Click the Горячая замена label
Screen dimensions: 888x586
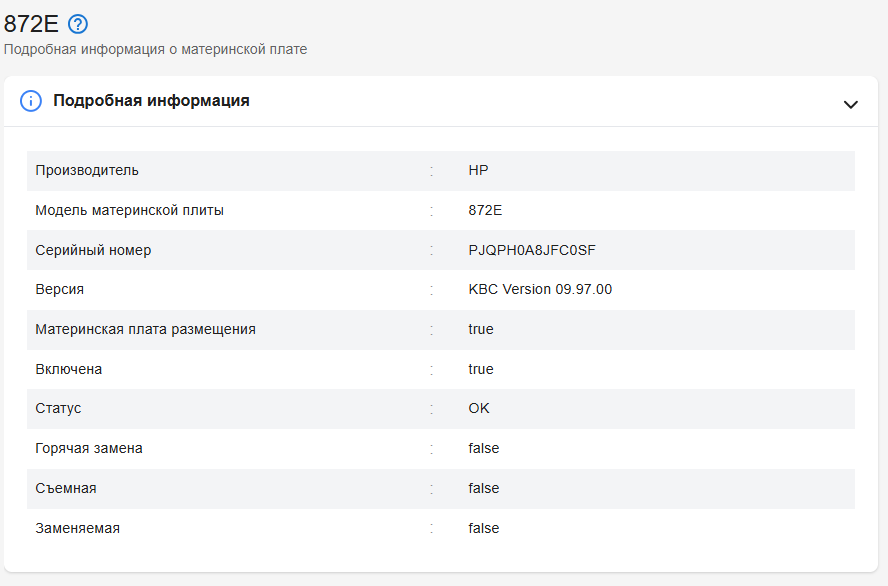(x=88, y=448)
